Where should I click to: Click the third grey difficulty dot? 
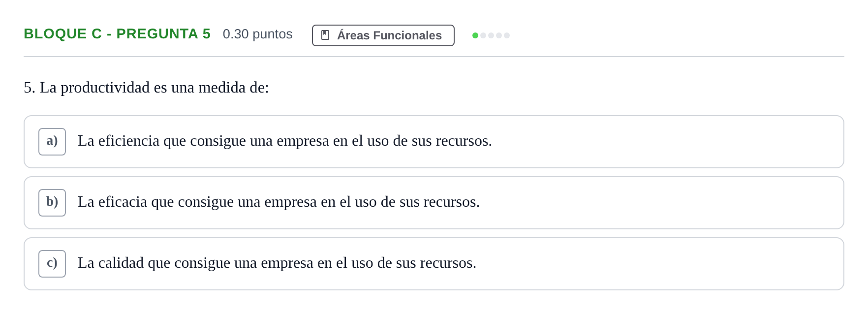click(x=491, y=35)
